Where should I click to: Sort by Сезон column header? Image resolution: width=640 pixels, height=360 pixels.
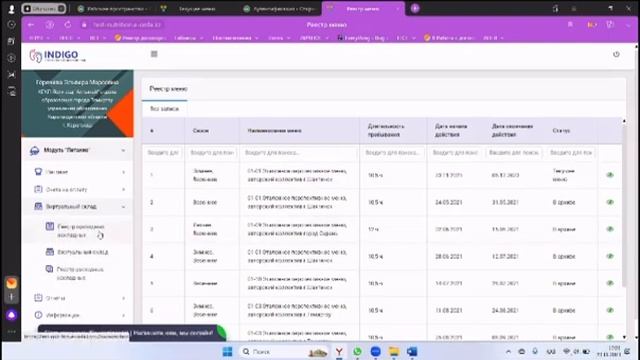coord(200,131)
